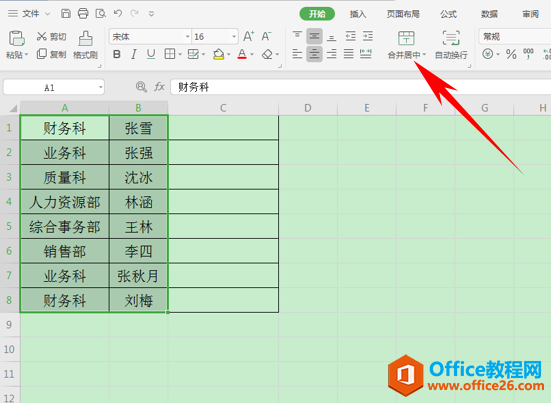Expand the quick access toolbar customize arrow

[x=151, y=14]
